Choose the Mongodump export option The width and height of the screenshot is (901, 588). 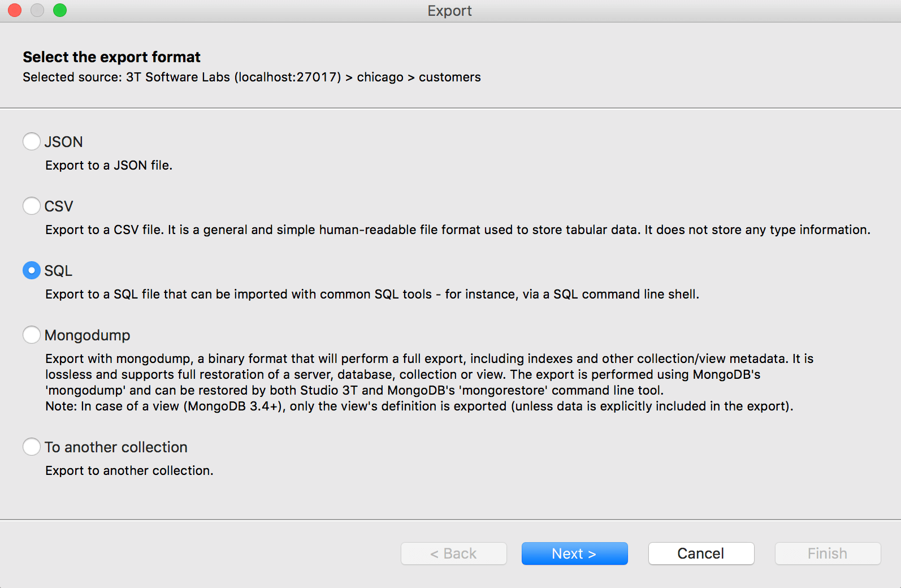(32, 335)
